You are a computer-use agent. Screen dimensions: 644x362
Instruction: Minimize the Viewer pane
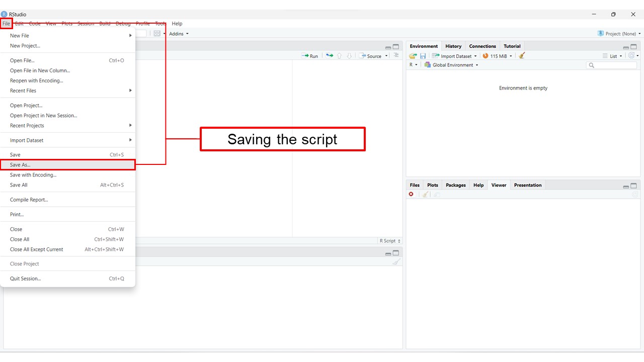tap(626, 187)
